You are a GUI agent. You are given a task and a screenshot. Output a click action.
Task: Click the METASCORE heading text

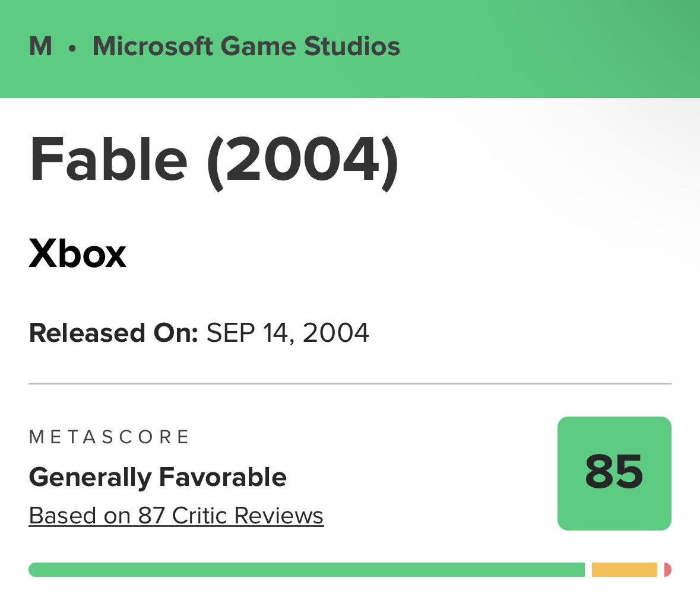pyautogui.click(x=109, y=437)
